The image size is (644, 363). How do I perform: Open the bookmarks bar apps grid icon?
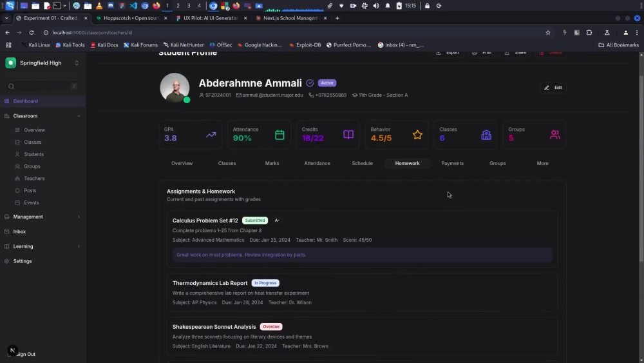8,44
